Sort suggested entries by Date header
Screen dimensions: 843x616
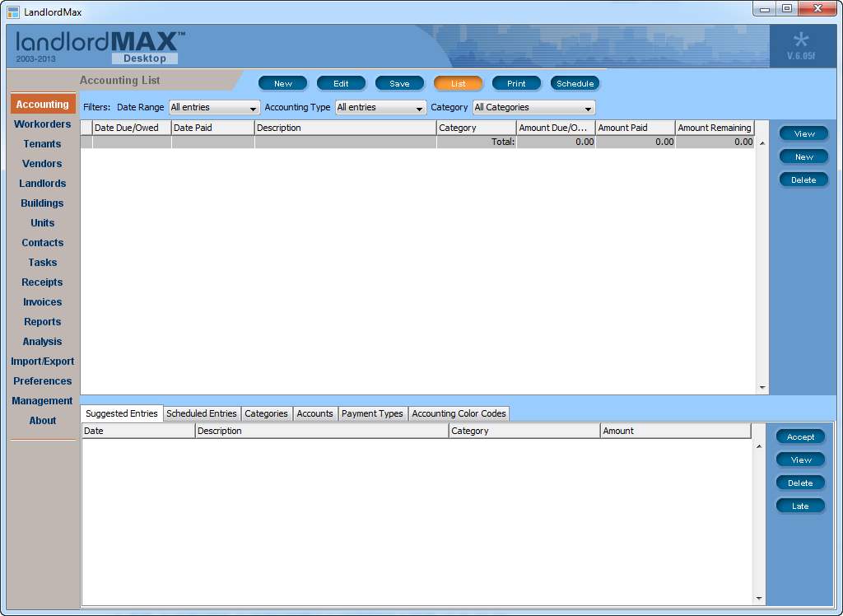pyautogui.click(x=138, y=431)
